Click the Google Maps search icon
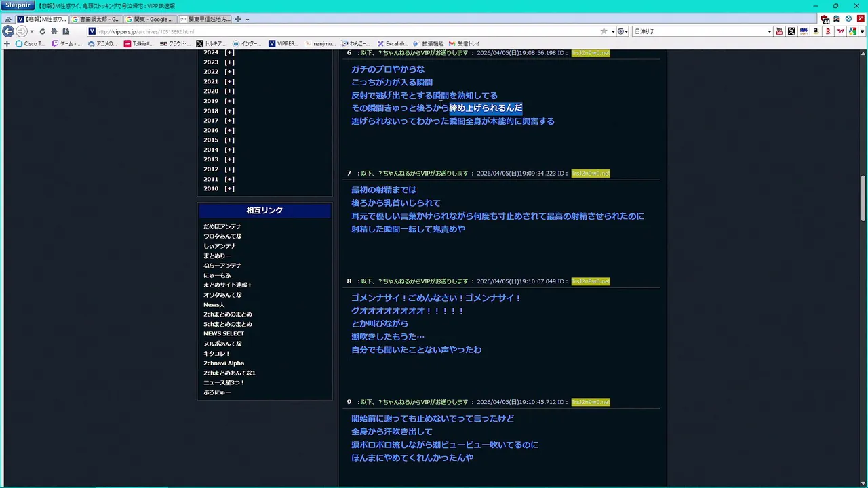 [x=853, y=31]
